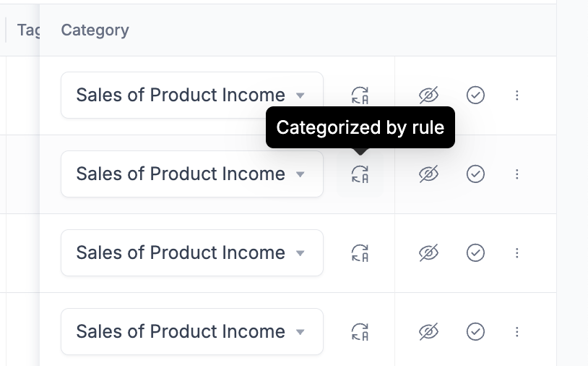Open the third row Sales of Product Income dropdown

(x=191, y=253)
